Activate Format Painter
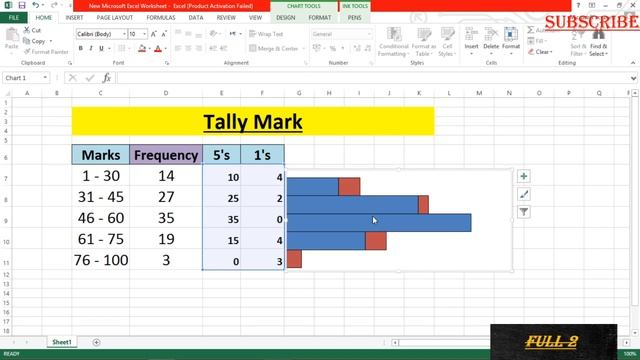The width and height of the screenshot is (640, 360). (x=46, y=52)
